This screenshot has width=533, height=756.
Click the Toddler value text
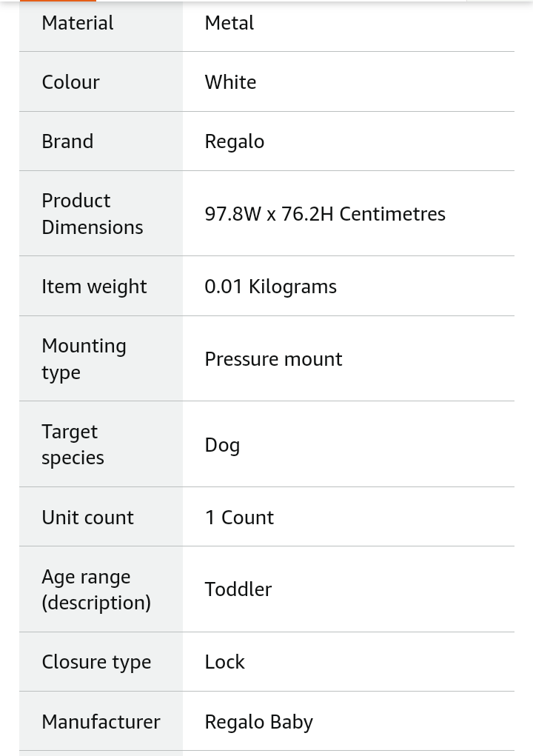238,589
